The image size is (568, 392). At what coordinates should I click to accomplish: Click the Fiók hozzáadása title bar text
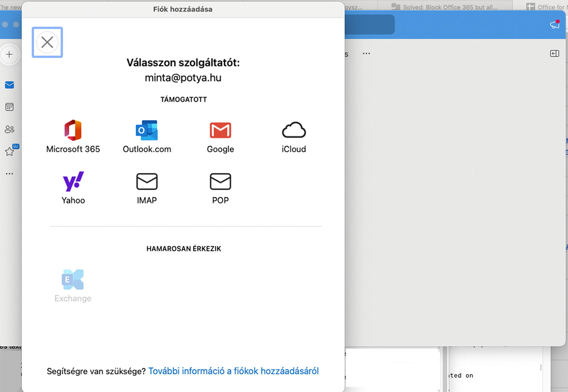coord(183,9)
